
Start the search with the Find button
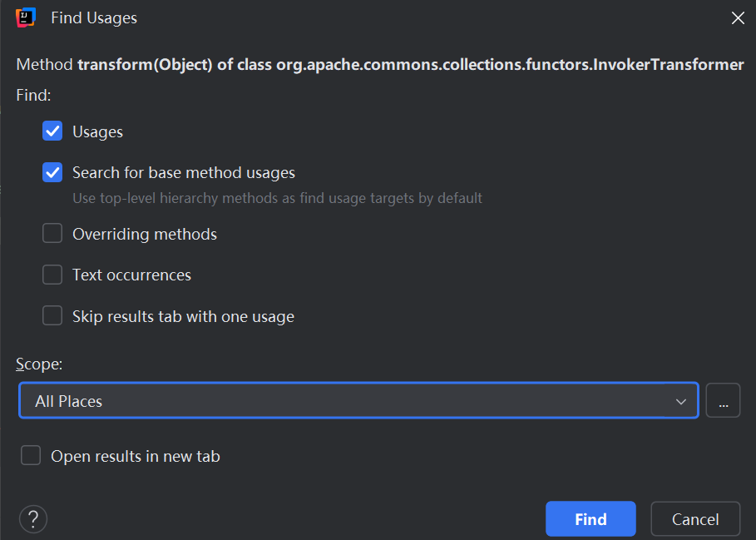(590, 519)
